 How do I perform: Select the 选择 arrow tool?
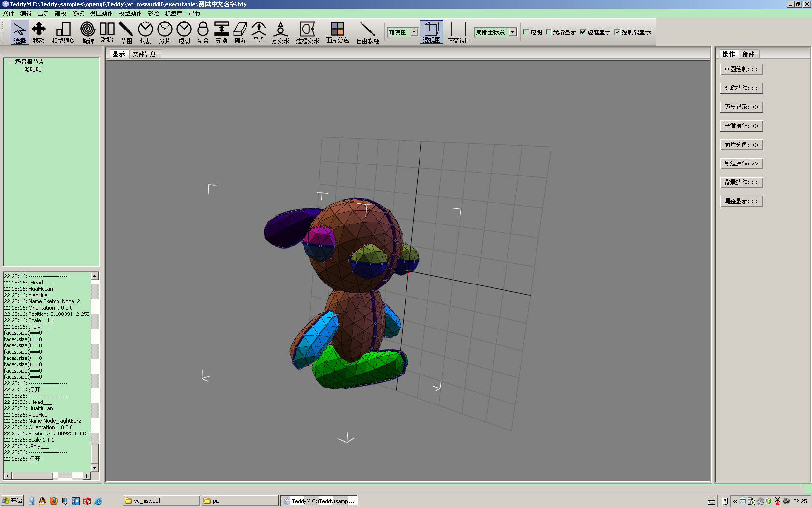(x=20, y=32)
